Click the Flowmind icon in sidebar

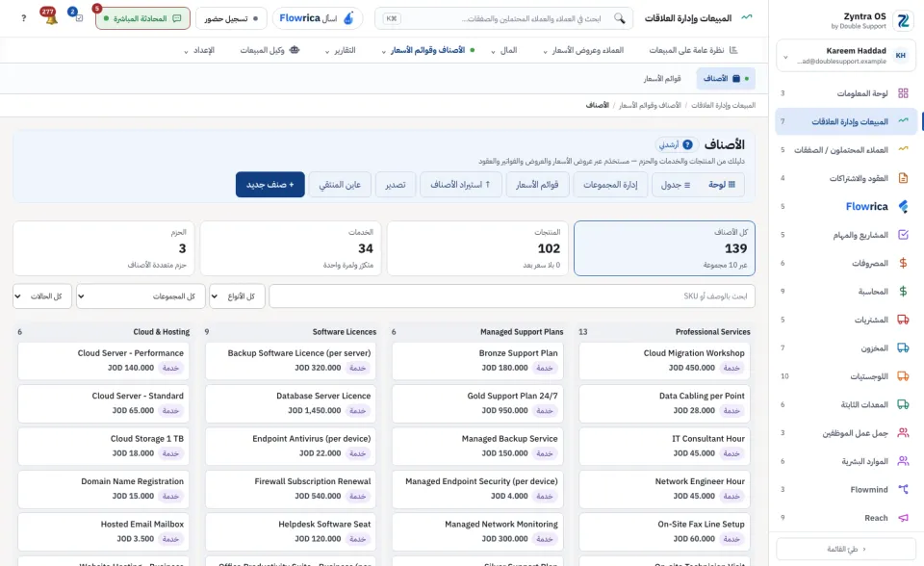903,489
